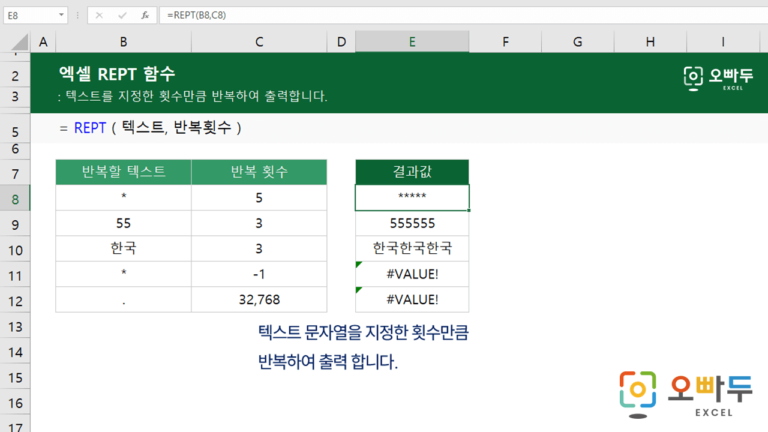This screenshot has width=768, height=432.
Task: Select column G header
Action: [577, 42]
